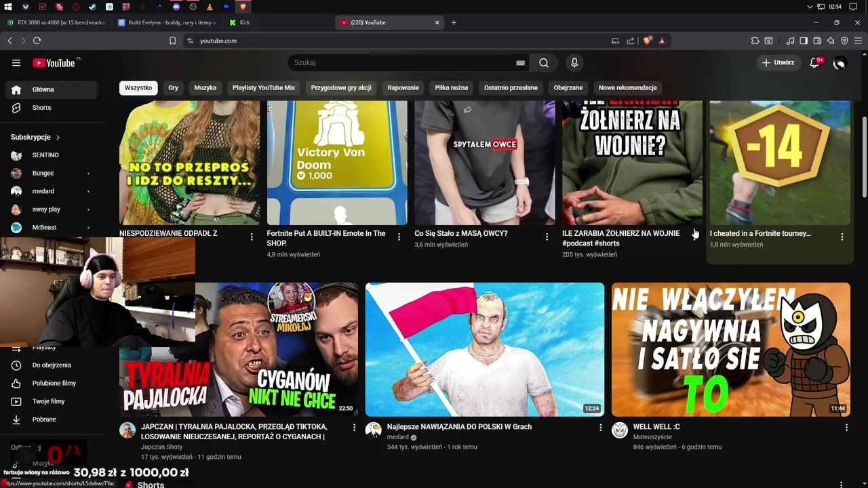Click the YouTube logo
Screen dimensions: 868x488
click(54, 63)
